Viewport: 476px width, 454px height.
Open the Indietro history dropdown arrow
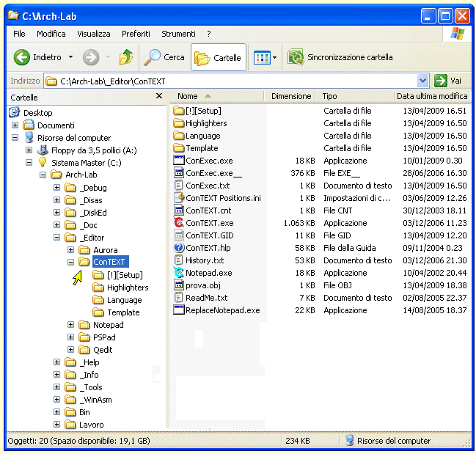point(70,57)
